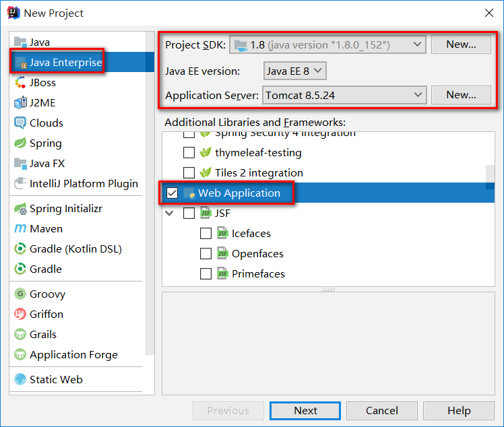
Task: Select the Application Forge label
Action: (x=73, y=355)
